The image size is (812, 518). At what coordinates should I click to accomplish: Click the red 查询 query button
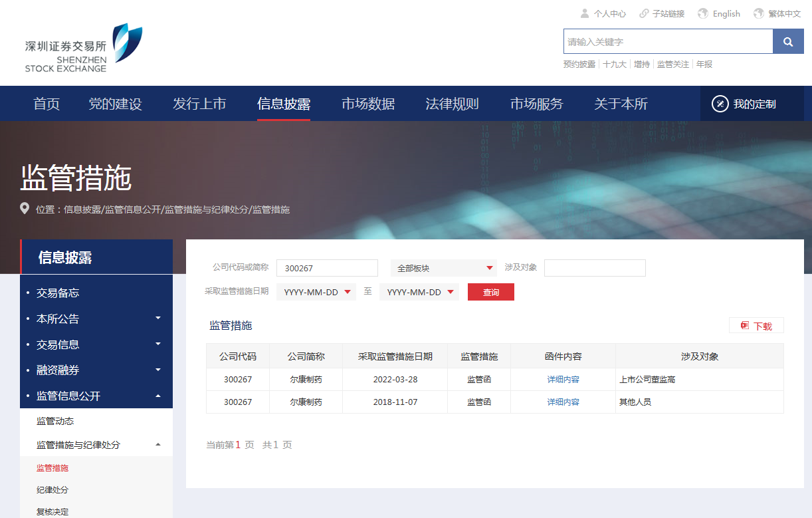point(490,291)
